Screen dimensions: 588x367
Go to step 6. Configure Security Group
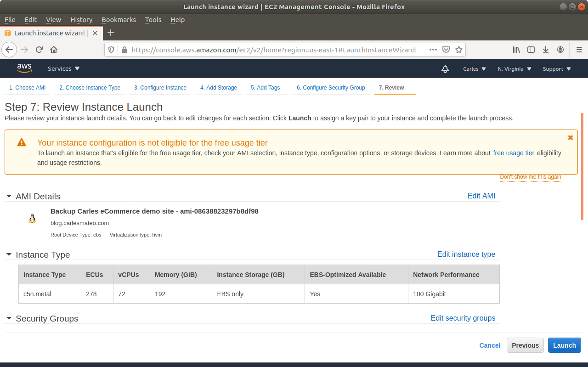pyautogui.click(x=331, y=88)
